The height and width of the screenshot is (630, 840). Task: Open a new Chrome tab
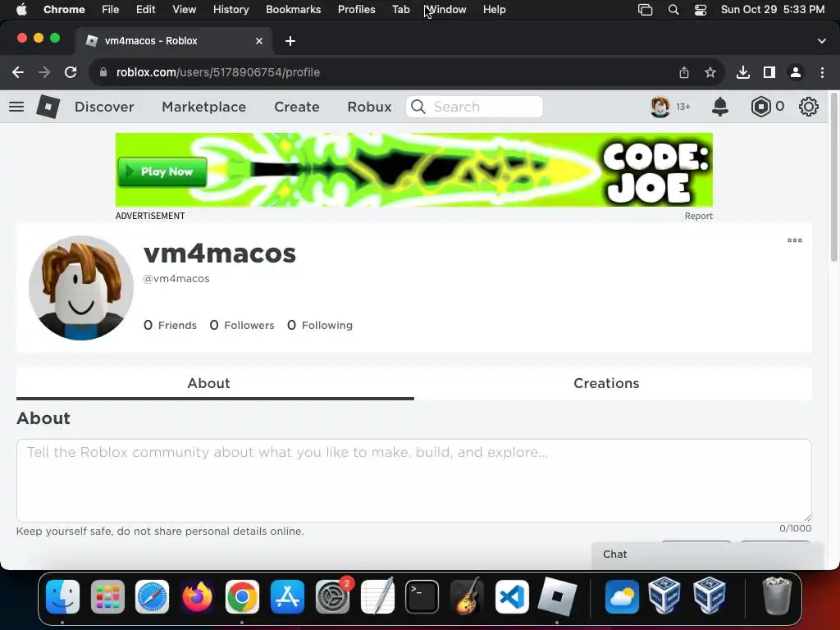290,41
